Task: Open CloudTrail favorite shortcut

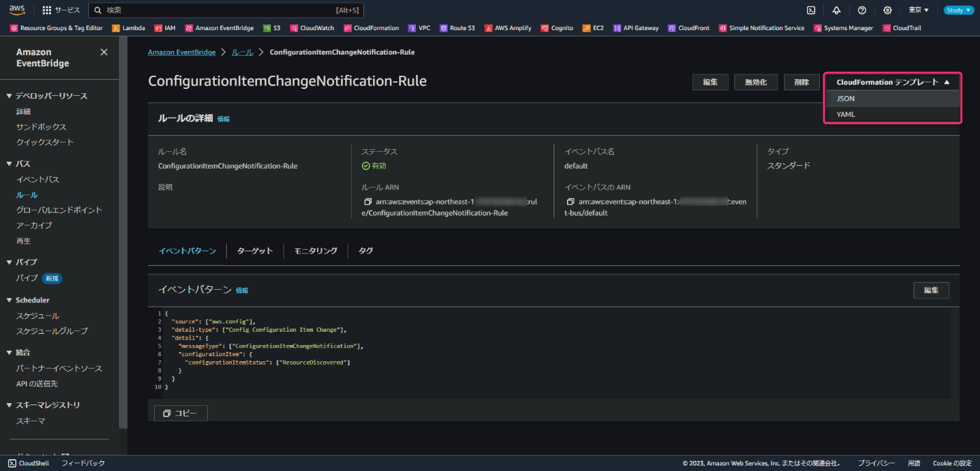Action: [x=902, y=28]
